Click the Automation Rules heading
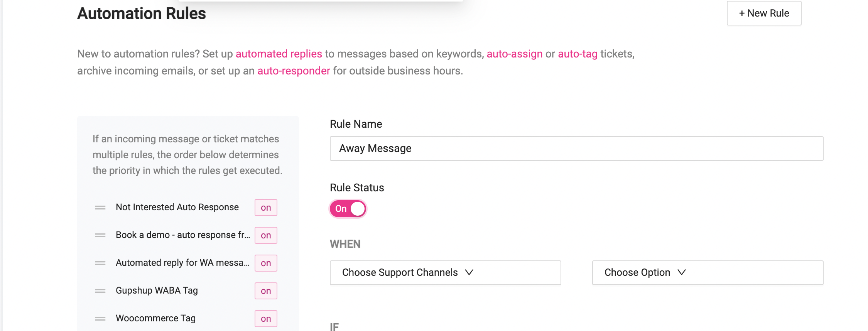Screen dimensions: 868x331 [142, 14]
